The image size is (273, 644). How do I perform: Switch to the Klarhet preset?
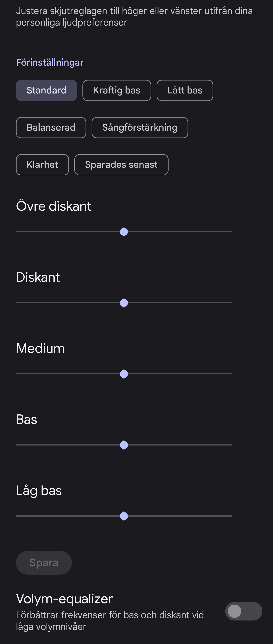(42, 165)
